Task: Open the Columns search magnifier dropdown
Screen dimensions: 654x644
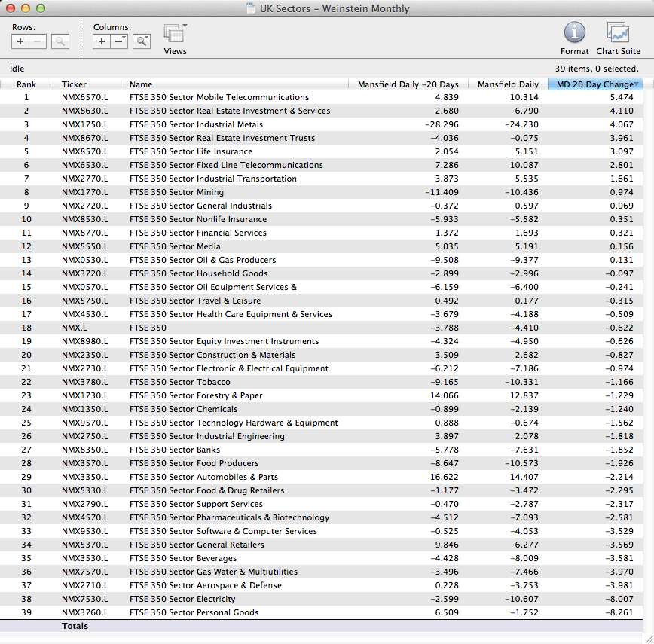Action: coord(141,41)
